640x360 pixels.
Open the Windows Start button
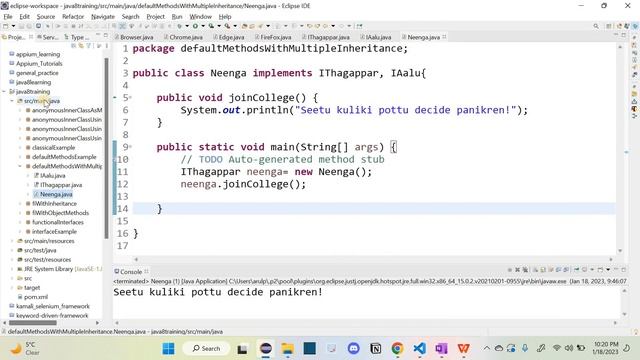click(x=168, y=349)
